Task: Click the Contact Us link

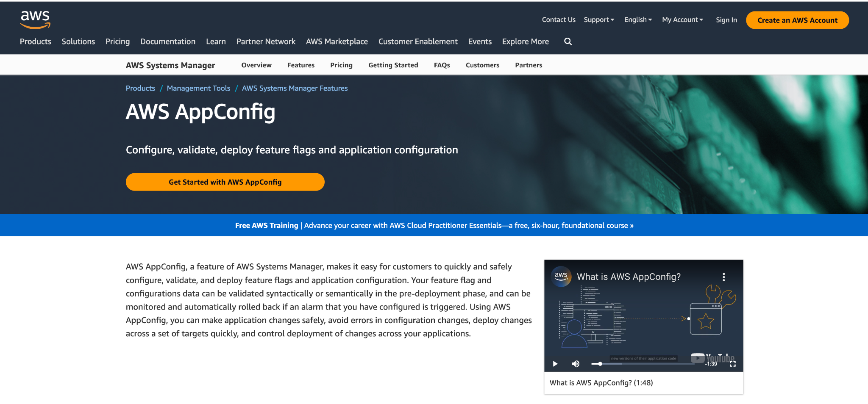Action: click(x=559, y=20)
